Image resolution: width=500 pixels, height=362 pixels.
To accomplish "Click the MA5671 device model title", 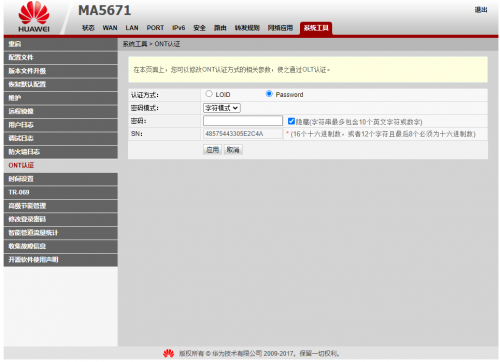I will coord(105,10).
